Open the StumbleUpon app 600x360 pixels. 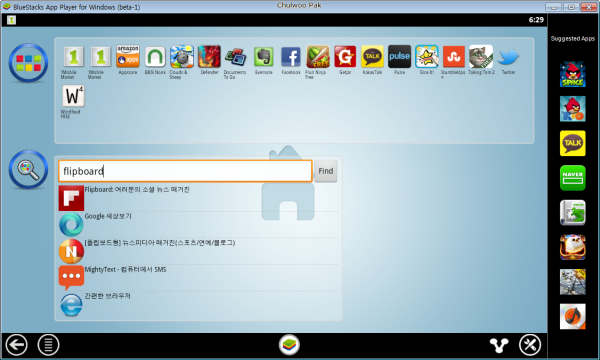tap(454, 57)
